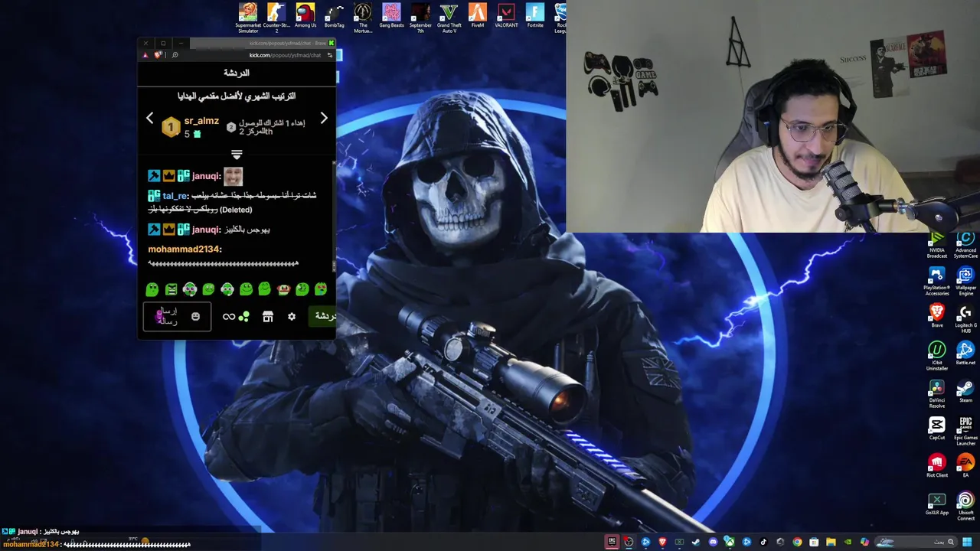Open the Steam desktop shortcut on right
The image size is (980, 551).
coord(965,391)
